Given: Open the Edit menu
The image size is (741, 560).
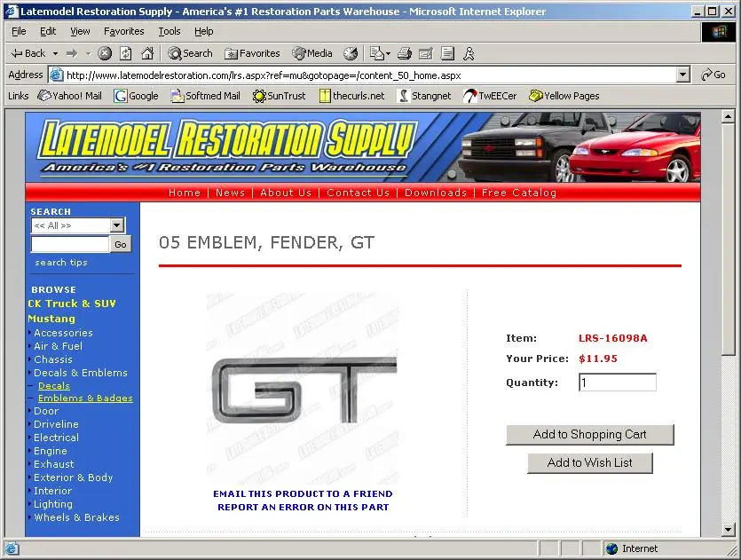Looking at the screenshot, I should (48, 31).
